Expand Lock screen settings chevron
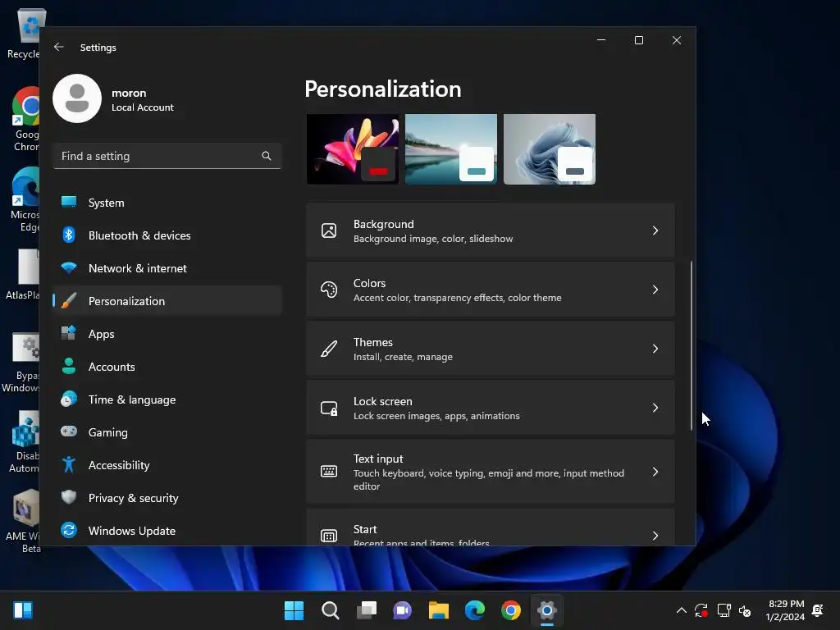The image size is (840, 630). [655, 409]
